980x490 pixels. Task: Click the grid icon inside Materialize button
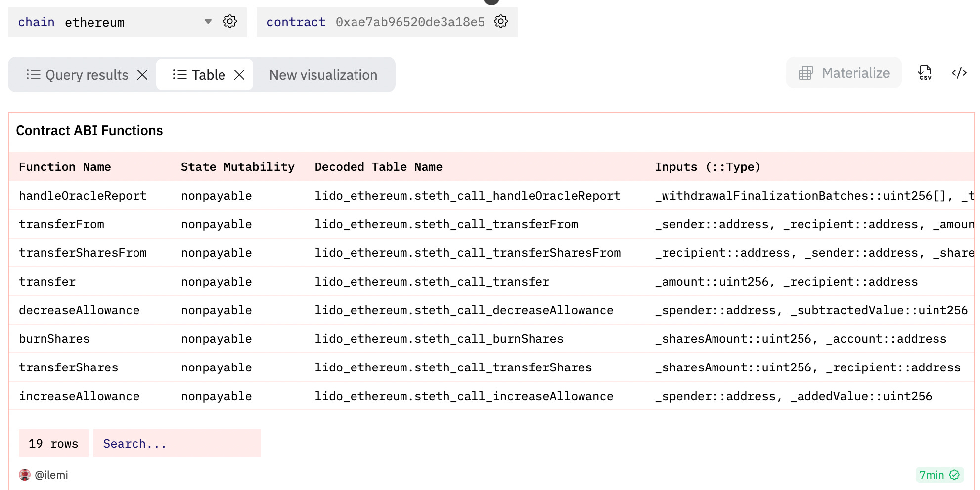[805, 73]
